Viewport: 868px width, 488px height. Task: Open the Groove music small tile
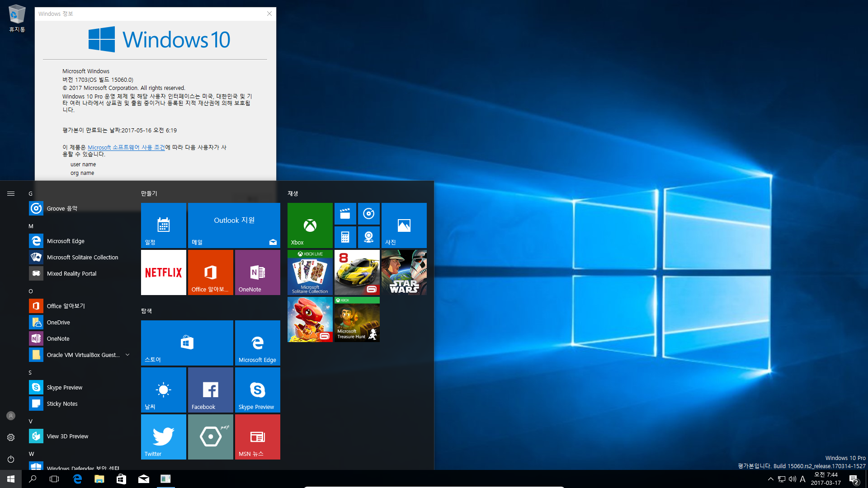point(369,214)
